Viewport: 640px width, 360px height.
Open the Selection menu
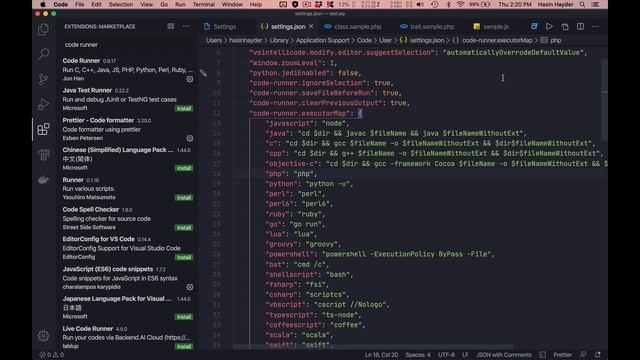(120, 4)
